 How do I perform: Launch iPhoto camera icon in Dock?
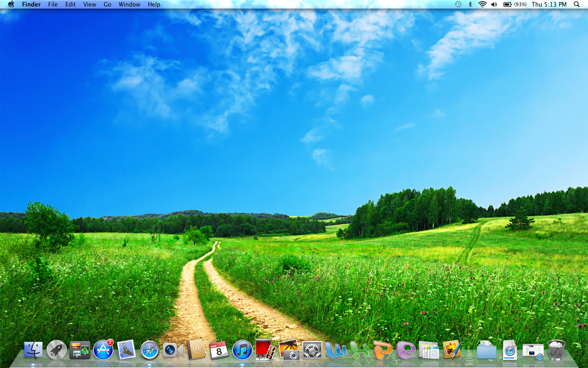[x=289, y=350]
